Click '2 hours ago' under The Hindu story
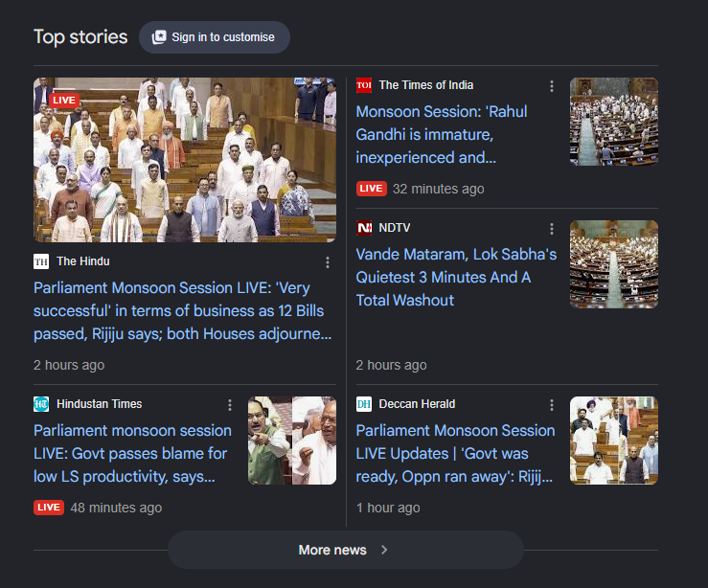Screen dimensions: 708x588 (x=69, y=365)
